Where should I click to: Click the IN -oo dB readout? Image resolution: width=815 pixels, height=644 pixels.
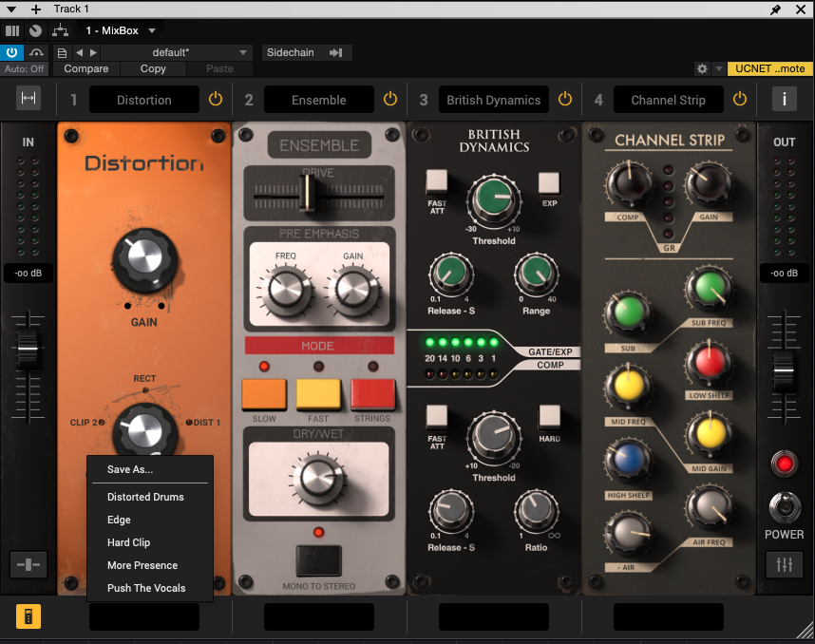point(28,274)
